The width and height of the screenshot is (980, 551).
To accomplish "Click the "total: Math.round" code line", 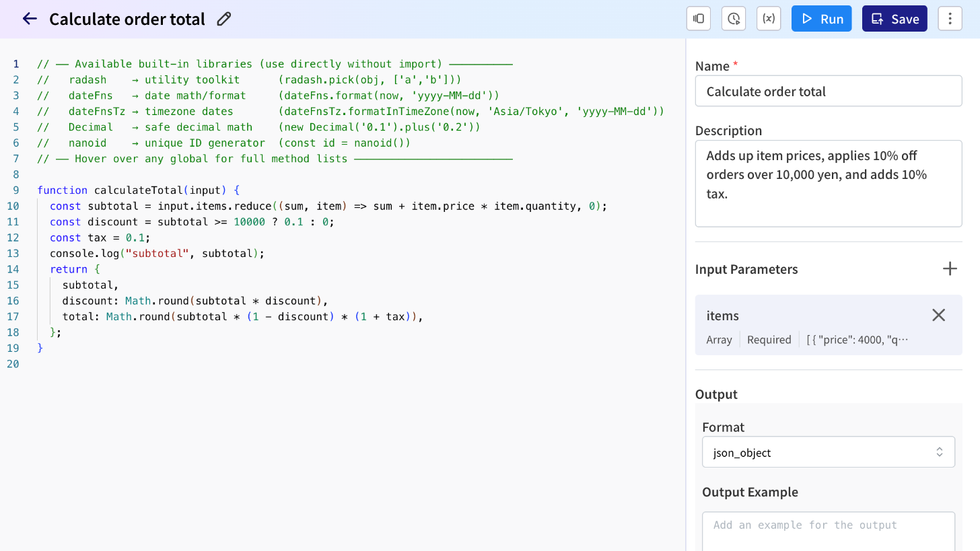I will 243,316.
